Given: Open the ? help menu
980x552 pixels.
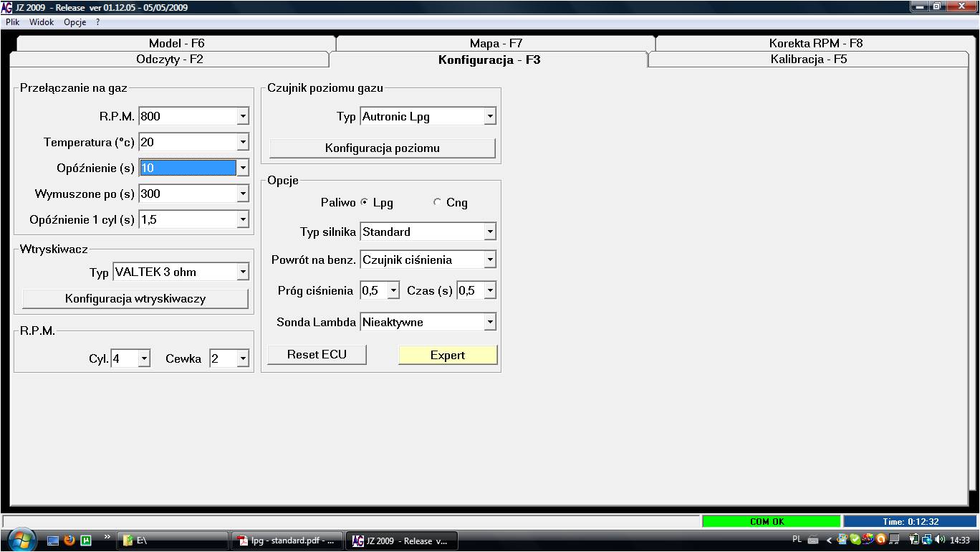Looking at the screenshot, I should point(97,22).
